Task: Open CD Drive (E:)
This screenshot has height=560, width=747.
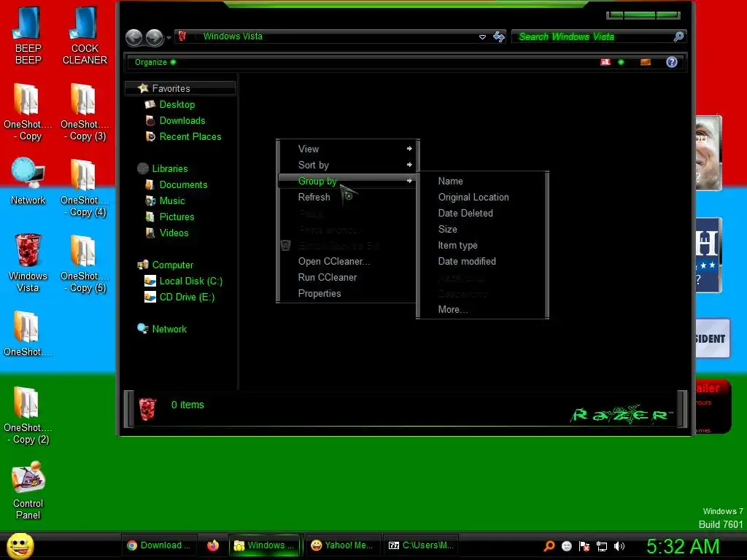Action: (187, 297)
